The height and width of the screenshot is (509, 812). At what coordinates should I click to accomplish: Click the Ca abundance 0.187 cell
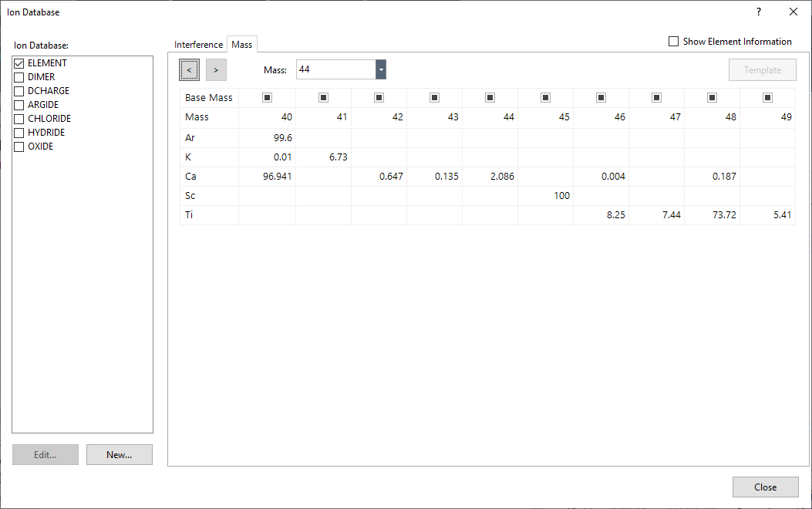click(x=712, y=177)
